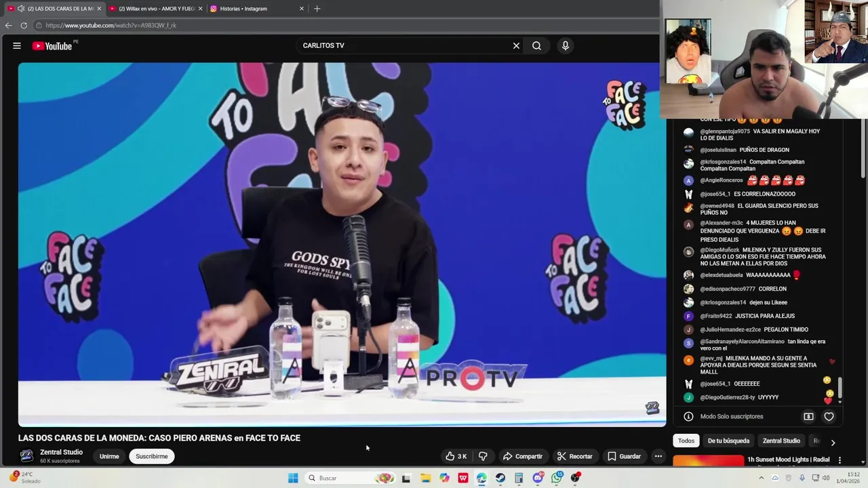Open the Windows Start menu
868x488 pixels.
coord(293,478)
